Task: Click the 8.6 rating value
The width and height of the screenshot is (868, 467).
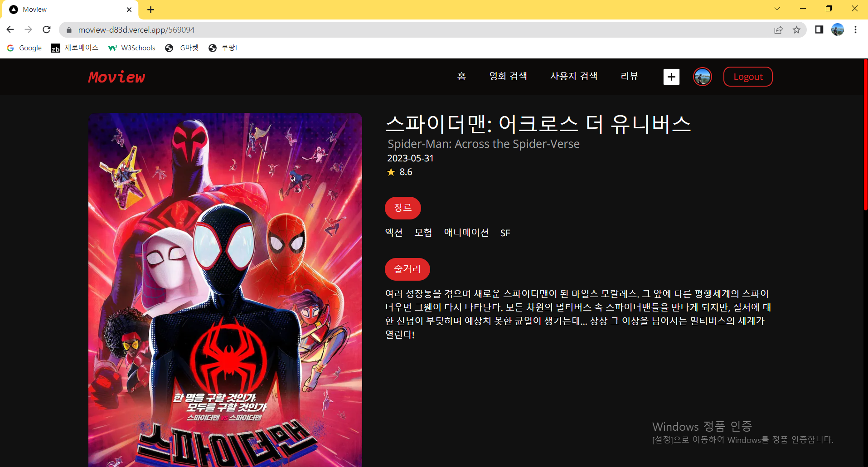Action: (x=406, y=172)
